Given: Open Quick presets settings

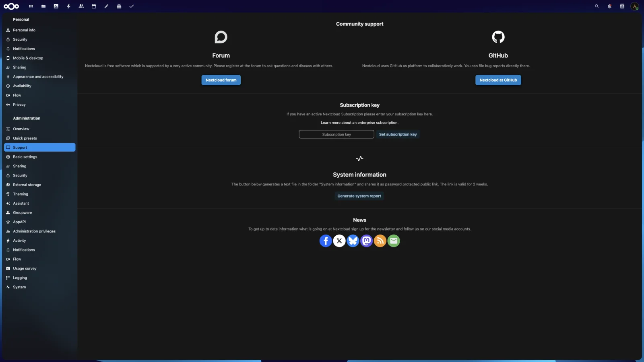Looking at the screenshot, I should point(40,138).
